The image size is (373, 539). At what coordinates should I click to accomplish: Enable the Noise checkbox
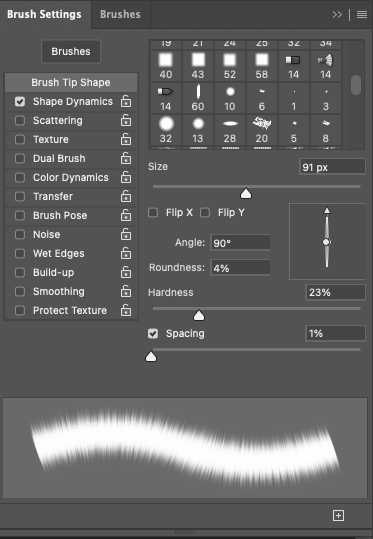[20, 234]
